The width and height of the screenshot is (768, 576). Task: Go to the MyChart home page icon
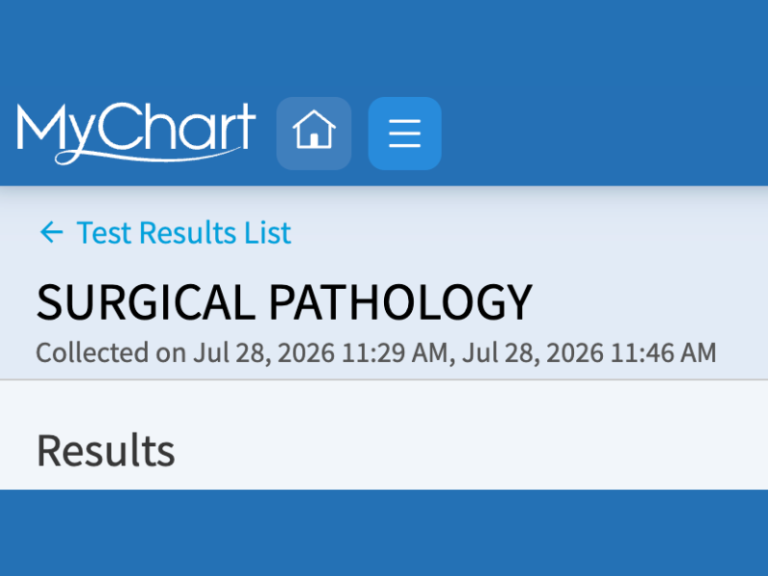(314, 134)
